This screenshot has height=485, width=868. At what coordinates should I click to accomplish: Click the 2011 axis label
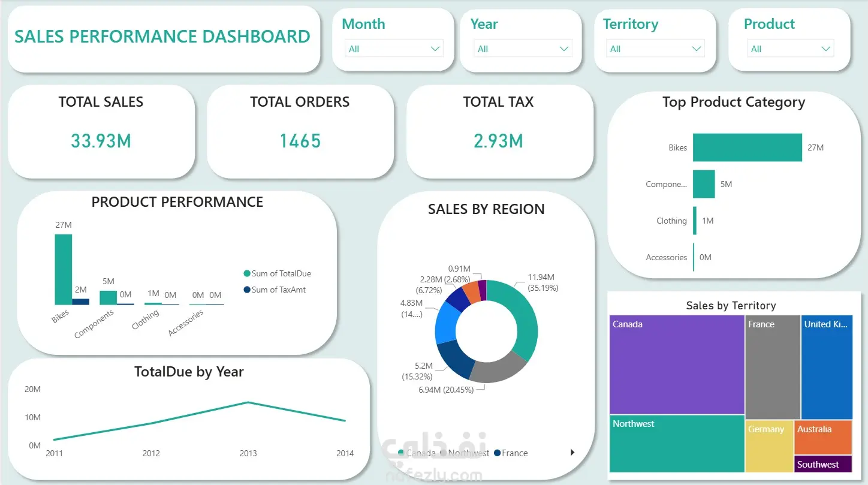point(54,453)
